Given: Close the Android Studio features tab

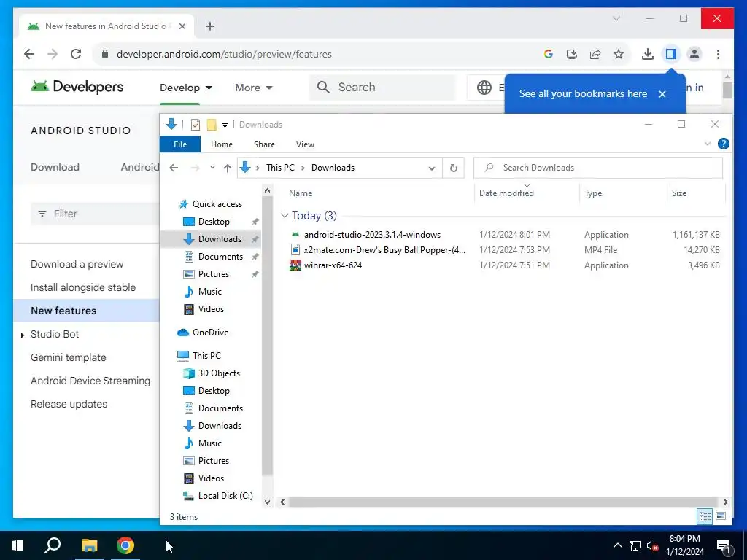Looking at the screenshot, I should coord(182,26).
